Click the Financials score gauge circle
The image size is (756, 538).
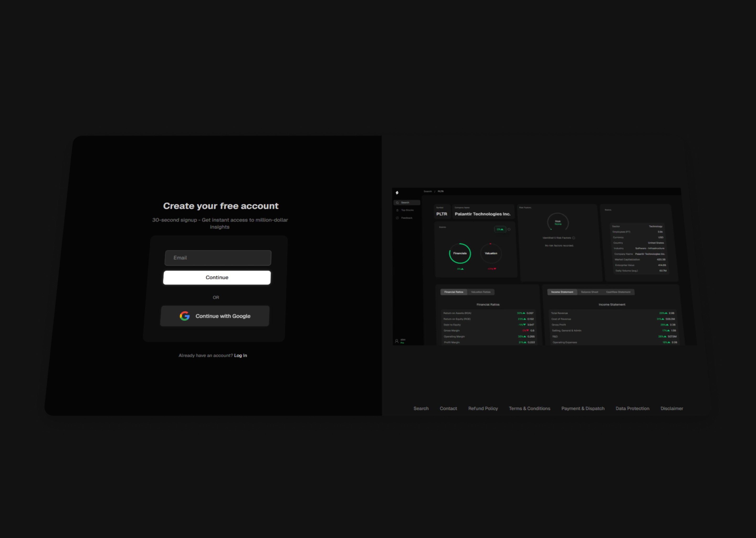tap(460, 254)
